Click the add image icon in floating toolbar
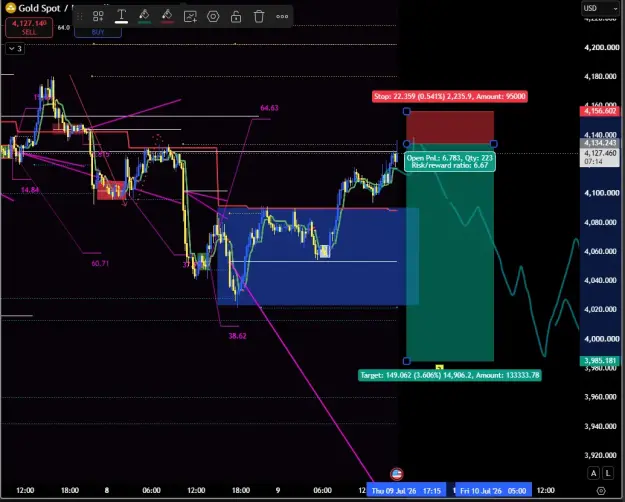 point(190,17)
